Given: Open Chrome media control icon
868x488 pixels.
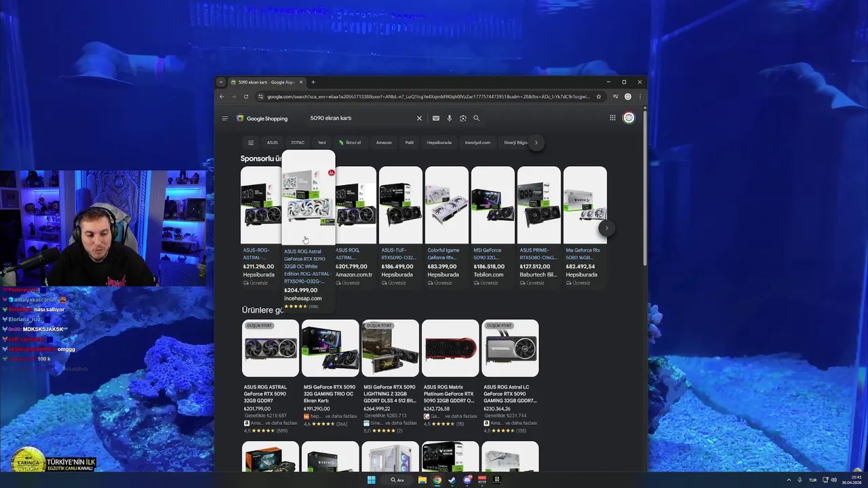Looking at the screenshot, I should click(616, 96).
